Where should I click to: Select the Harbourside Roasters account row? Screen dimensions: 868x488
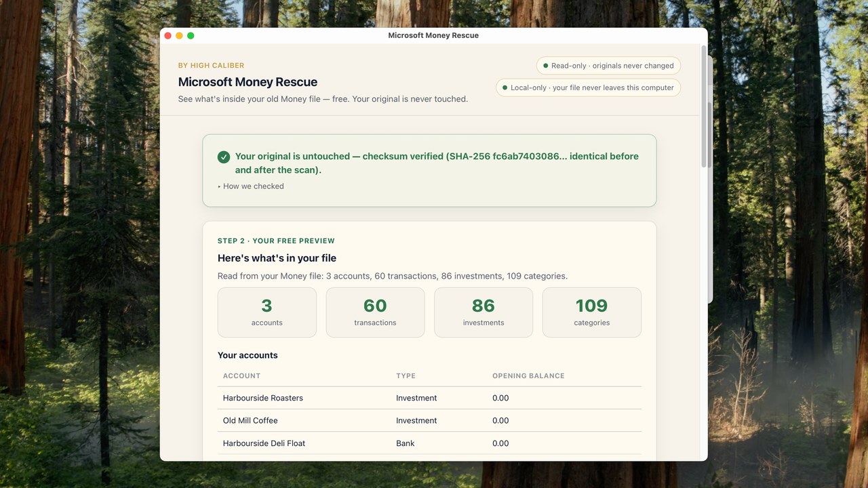(429, 398)
